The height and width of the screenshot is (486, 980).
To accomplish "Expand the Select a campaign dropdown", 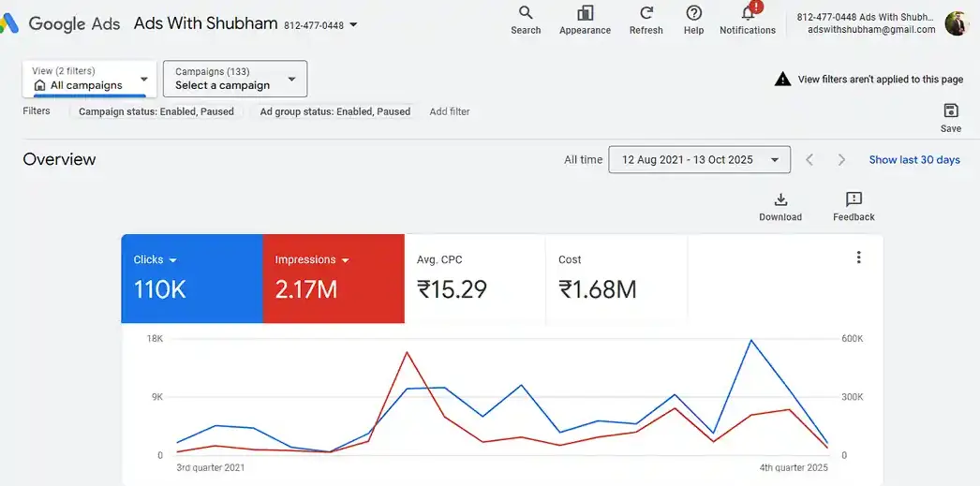I will tap(235, 79).
